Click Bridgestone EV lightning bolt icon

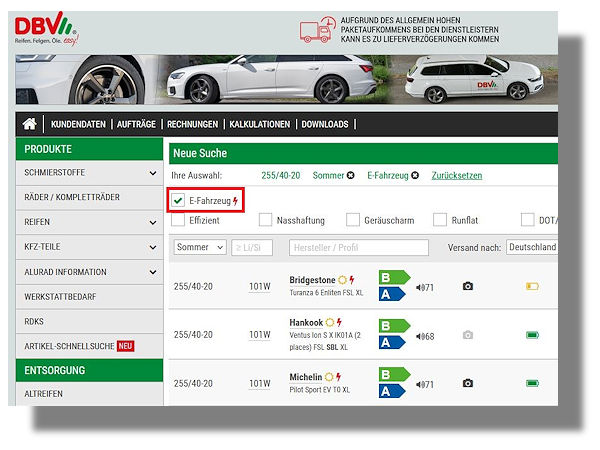click(x=352, y=280)
